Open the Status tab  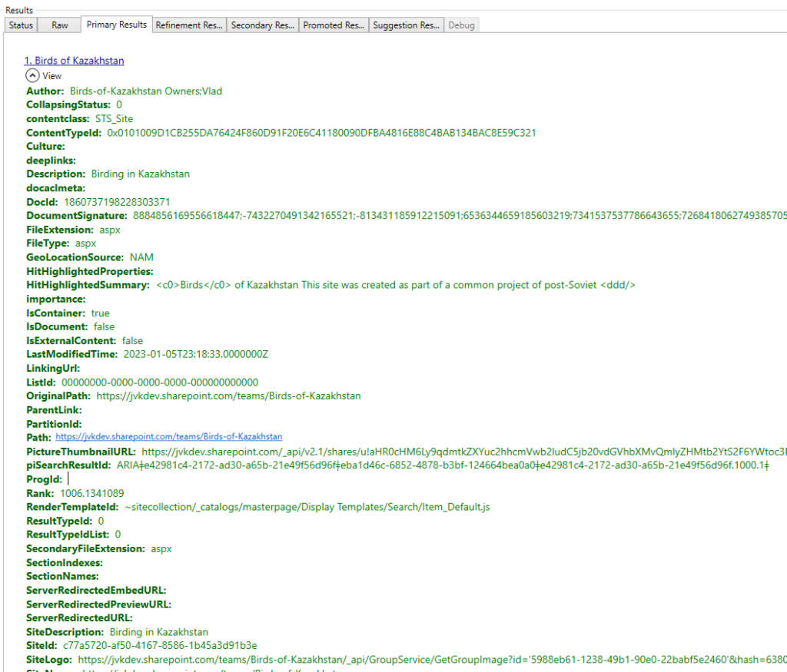click(x=21, y=25)
